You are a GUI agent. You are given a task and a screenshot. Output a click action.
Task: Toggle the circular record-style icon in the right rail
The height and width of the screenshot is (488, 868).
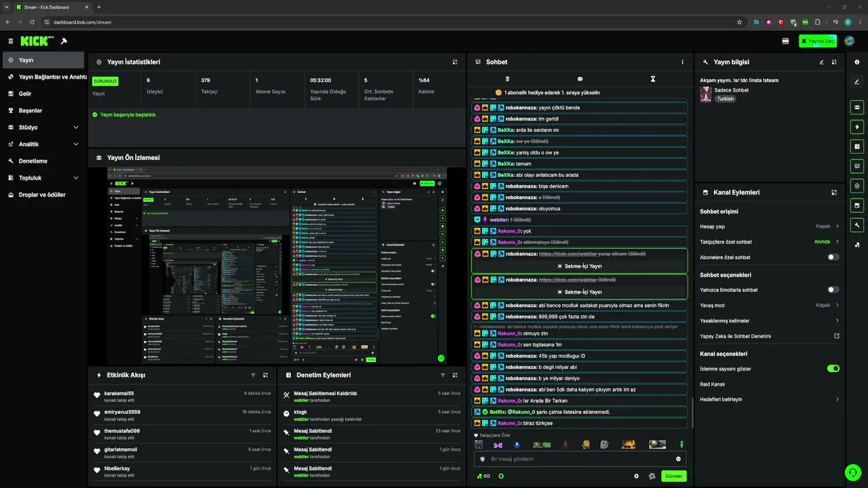coord(857,186)
